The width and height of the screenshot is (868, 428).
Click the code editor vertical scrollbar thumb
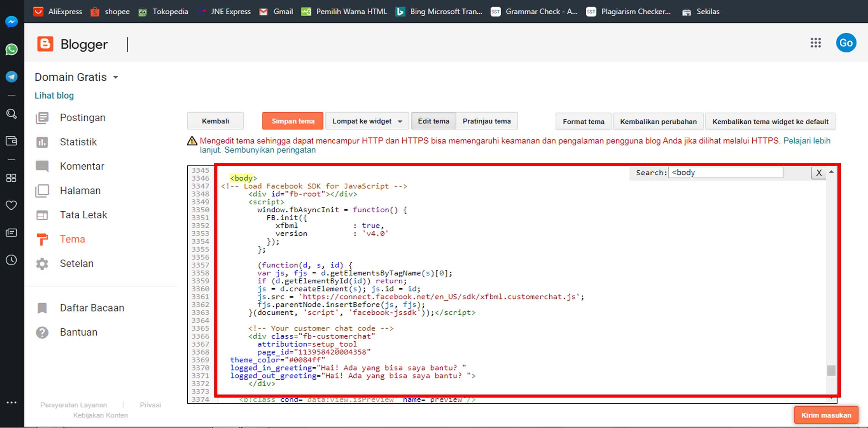[x=831, y=370]
